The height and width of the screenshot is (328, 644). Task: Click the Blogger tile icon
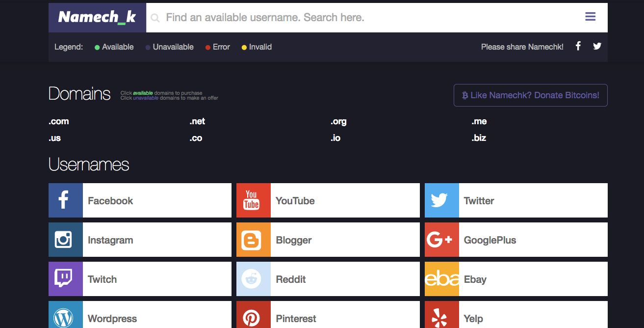254,240
